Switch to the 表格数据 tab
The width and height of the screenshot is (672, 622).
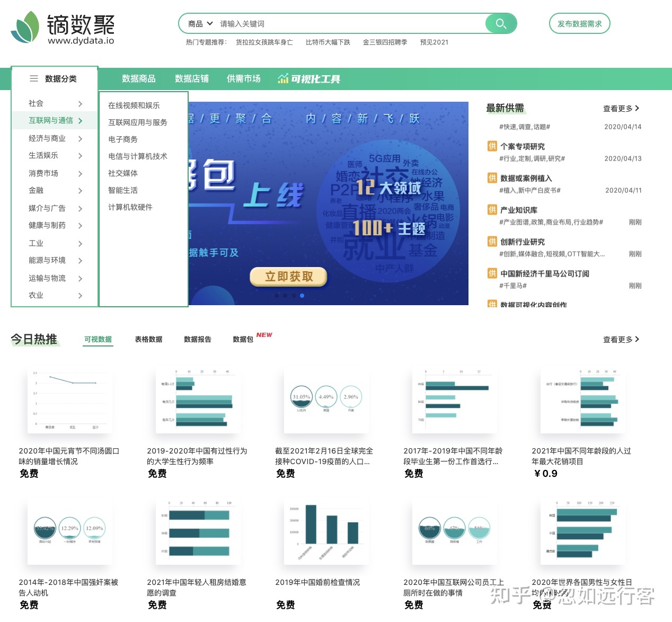point(148,339)
